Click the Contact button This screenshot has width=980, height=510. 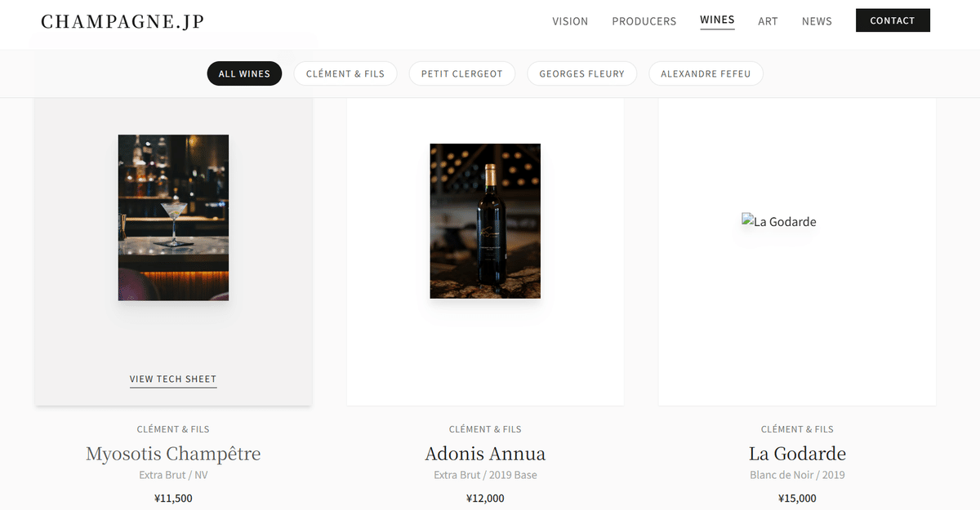pyautogui.click(x=893, y=20)
